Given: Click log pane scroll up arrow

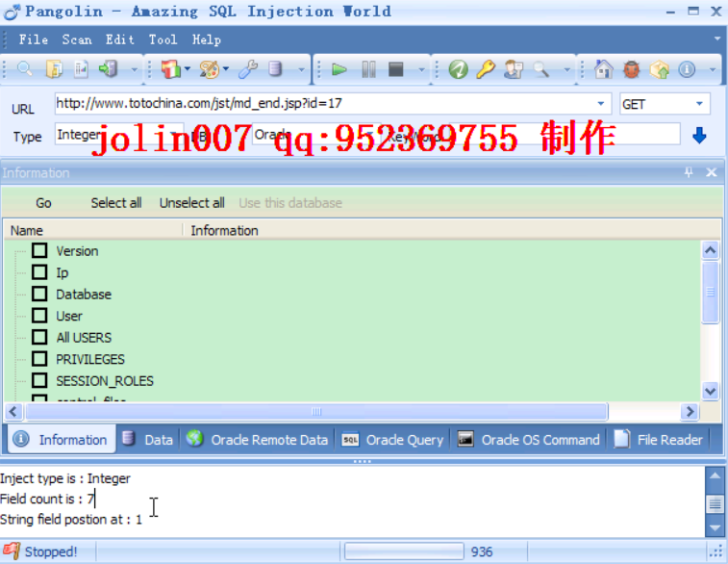Looking at the screenshot, I should coord(715,475).
